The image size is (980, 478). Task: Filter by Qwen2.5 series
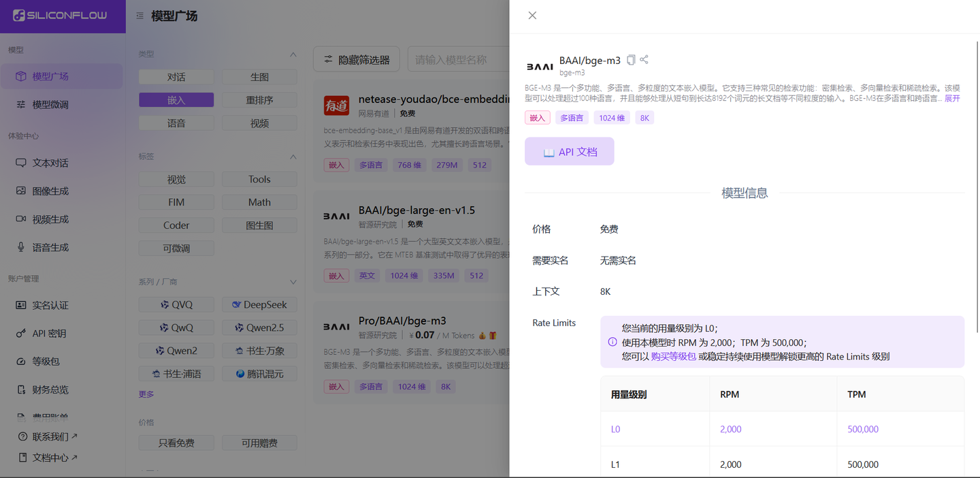click(259, 328)
